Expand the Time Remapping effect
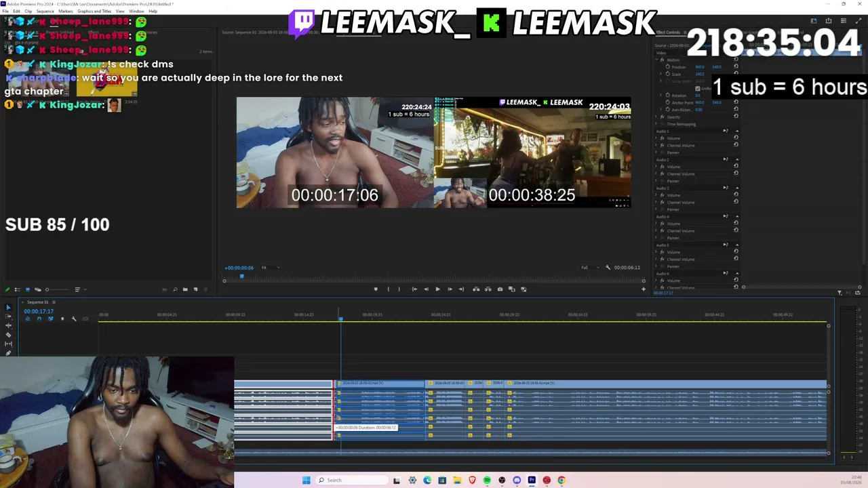Image resolution: width=868 pixels, height=488 pixels. (x=656, y=124)
